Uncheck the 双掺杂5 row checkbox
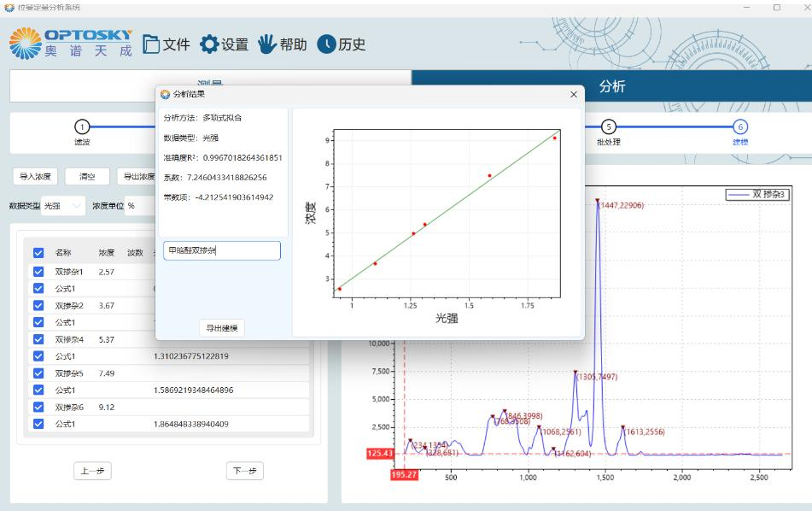 [38, 373]
